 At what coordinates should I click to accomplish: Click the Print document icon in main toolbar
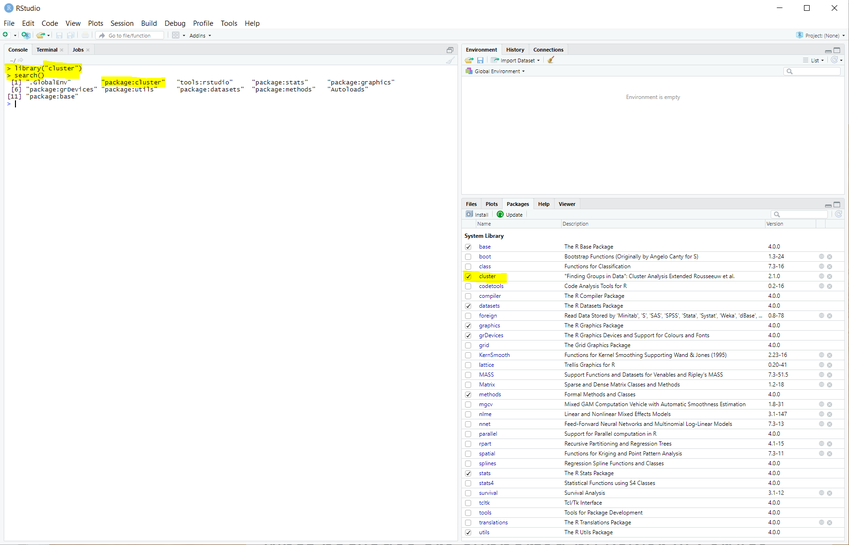click(x=85, y=35)
